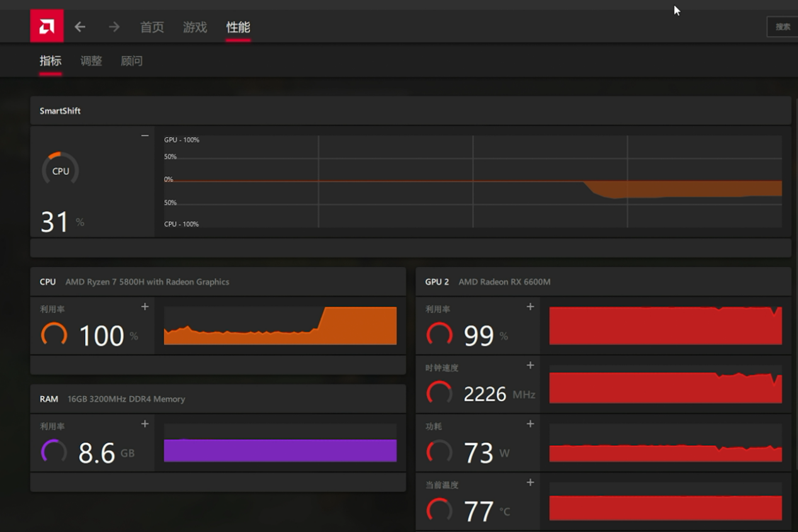Click the CPU utilization orange gauge
The image size is (798, 532).
[x=54, y=335]
